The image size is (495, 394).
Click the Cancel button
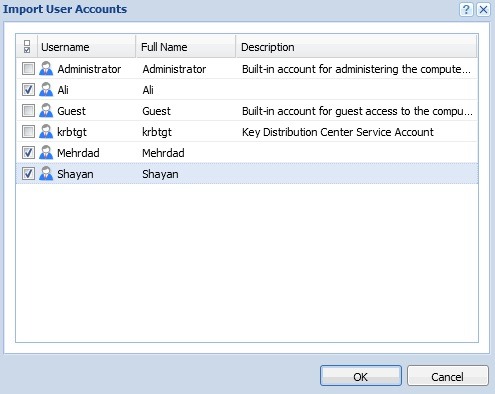coord(447,376)
